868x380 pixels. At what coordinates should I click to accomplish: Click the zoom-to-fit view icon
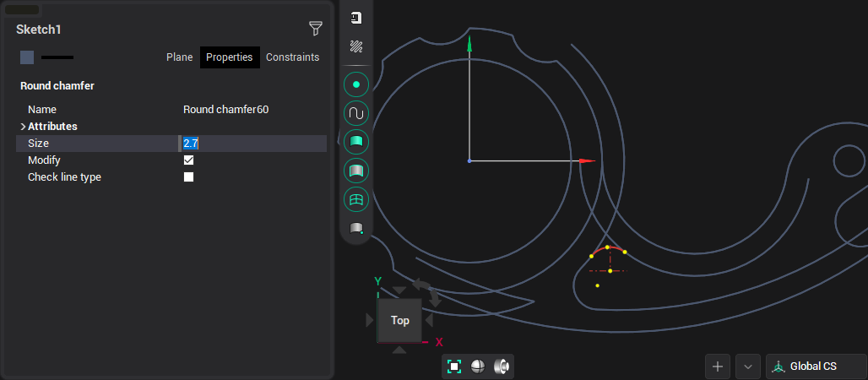(454, 366)
